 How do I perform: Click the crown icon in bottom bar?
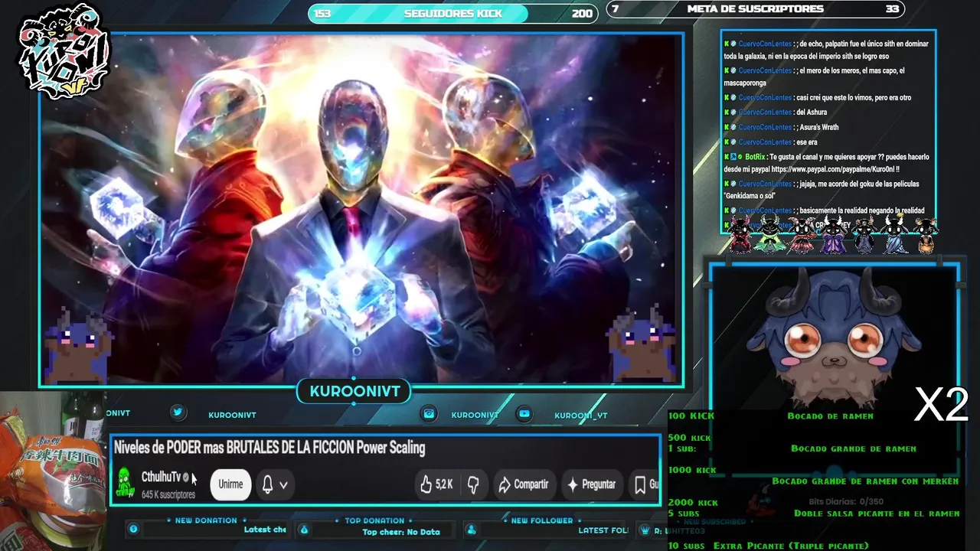coord(646,530)
